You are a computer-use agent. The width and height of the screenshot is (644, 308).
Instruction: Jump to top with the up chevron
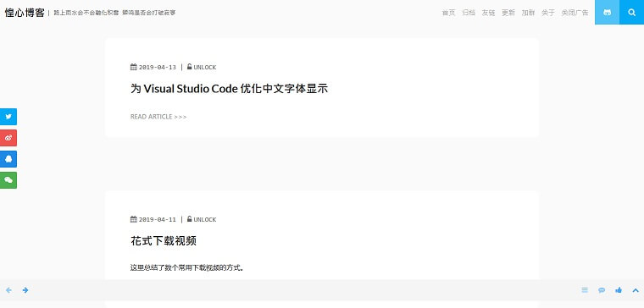(636, 290)
